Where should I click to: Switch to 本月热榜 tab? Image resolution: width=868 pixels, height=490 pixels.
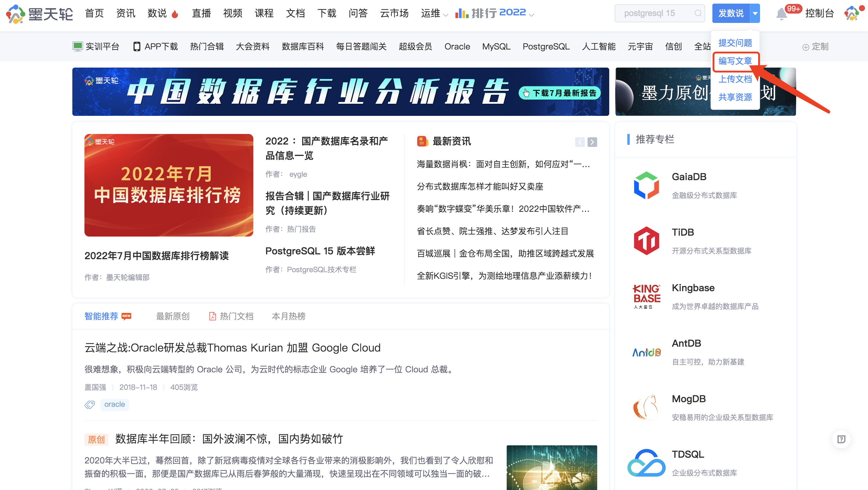pyautogui.click(x=288, y=316)
